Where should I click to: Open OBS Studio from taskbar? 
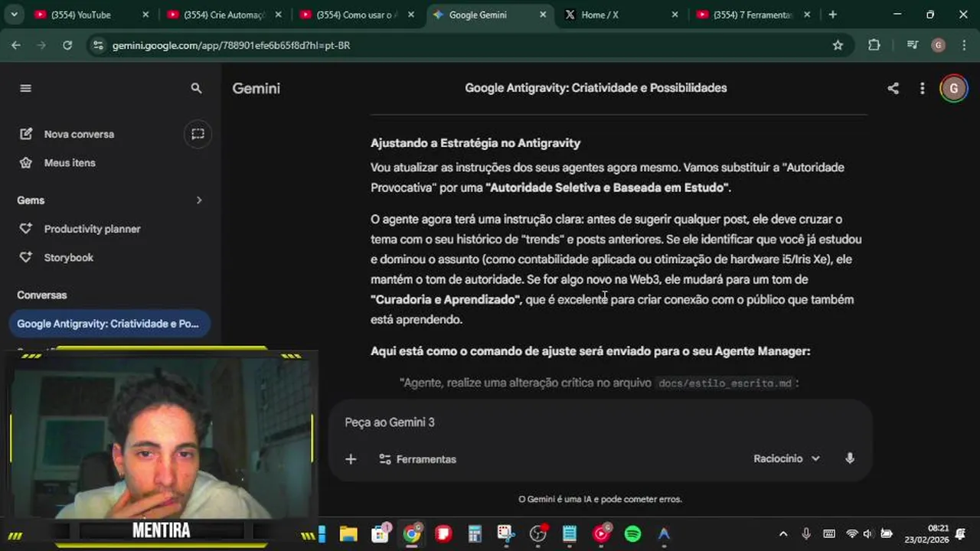pos(538,534)
